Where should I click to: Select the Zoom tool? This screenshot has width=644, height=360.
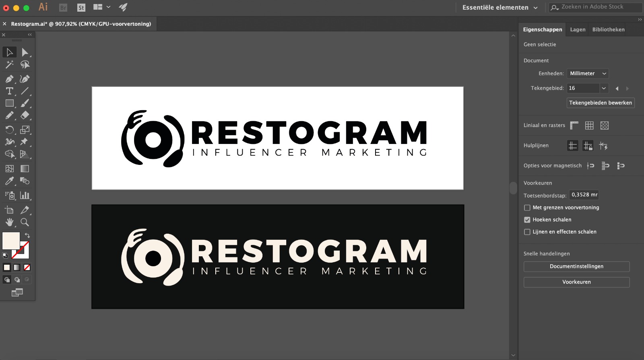click(25, 222)
